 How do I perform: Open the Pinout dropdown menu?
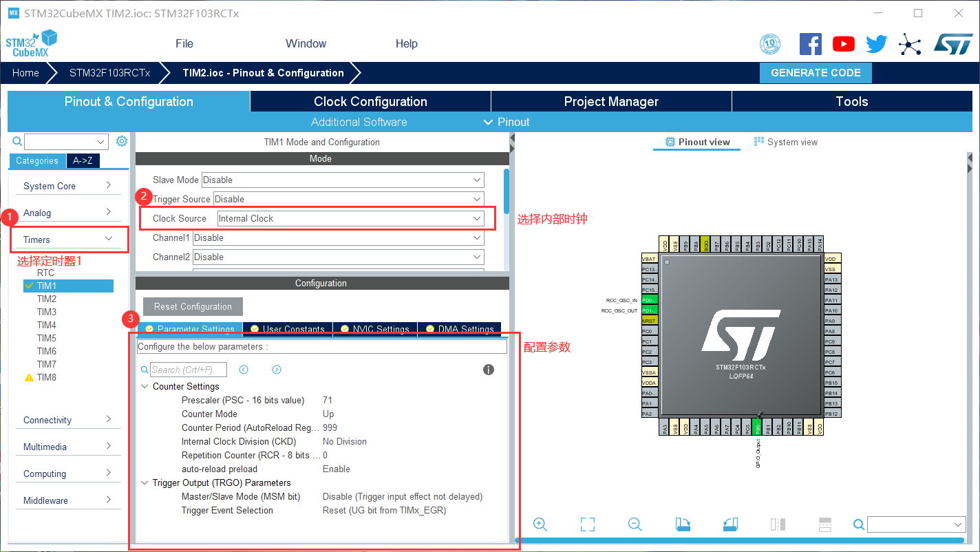[507, 122]
